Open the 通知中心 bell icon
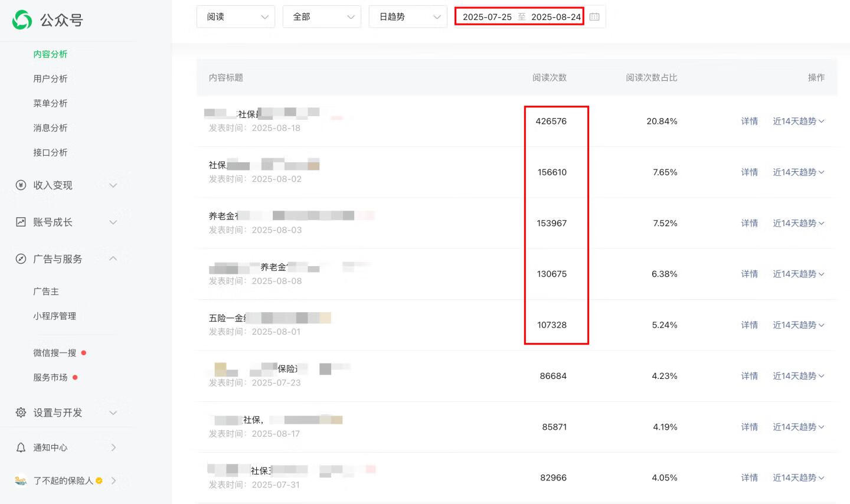Image resolution: width=850 pixels, height=504 pixels. pyautogui.click(x=21, y=447)
